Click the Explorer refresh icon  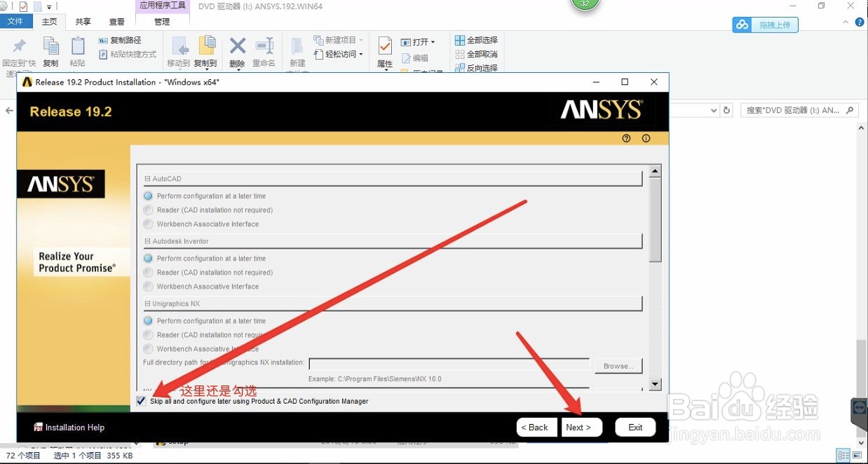coord(727,111)
